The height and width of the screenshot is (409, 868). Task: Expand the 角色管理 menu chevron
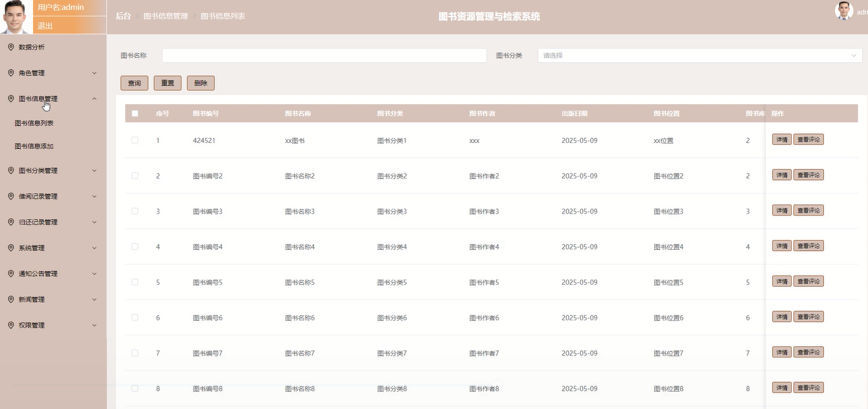95,73
